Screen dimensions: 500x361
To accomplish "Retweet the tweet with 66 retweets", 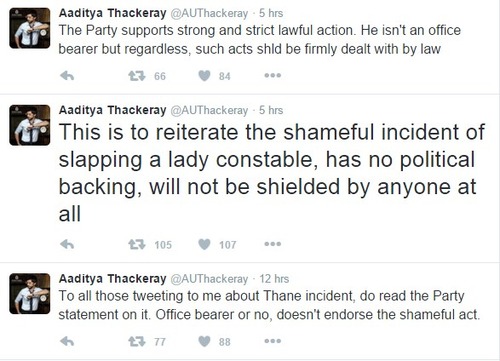I will (137, 76).
